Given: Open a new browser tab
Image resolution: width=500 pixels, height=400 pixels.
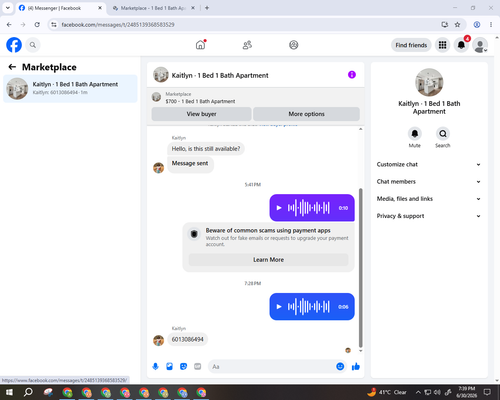Looking at the screenshot, I should [207, 8].
